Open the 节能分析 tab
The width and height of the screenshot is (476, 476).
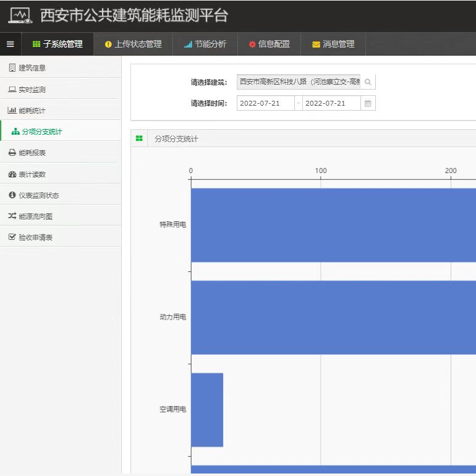[205, 44]
